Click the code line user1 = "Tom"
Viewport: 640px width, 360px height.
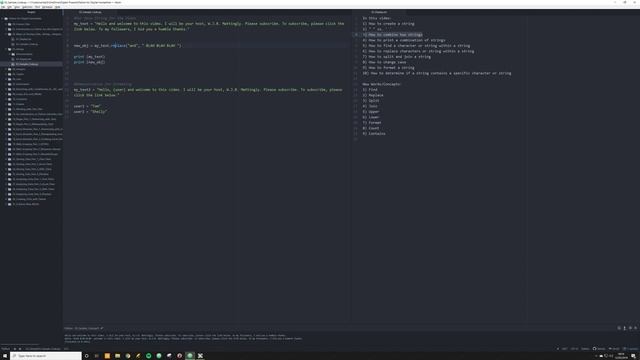[x=87, y=106]
